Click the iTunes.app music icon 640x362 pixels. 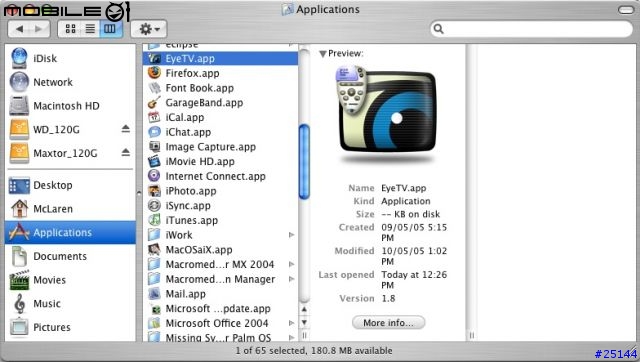tap(154, 220)
